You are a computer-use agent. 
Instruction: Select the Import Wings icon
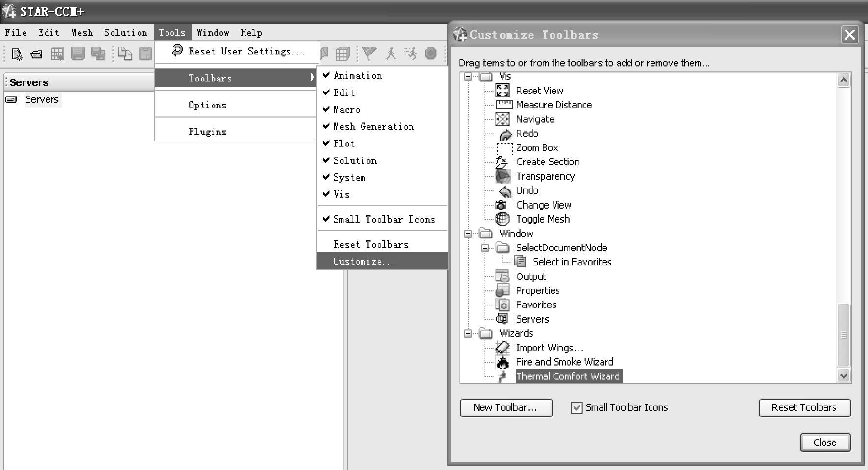(503, 348)
